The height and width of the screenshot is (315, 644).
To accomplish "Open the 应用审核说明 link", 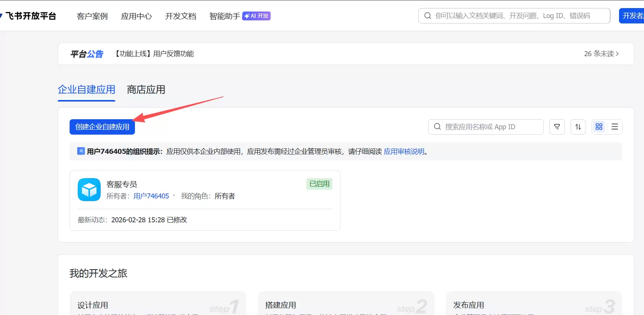I will coord(404,152).
